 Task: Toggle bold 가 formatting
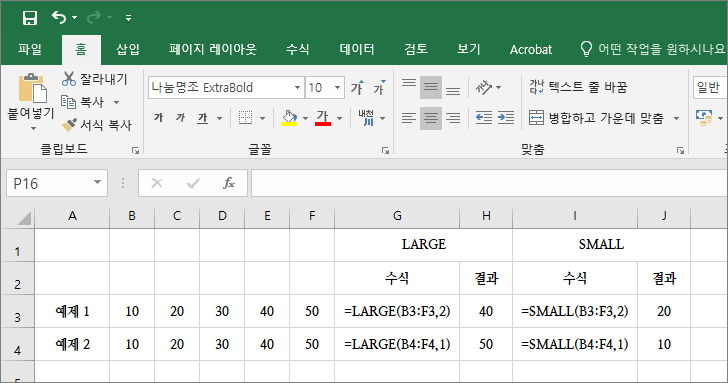click(x=159, y=118)
